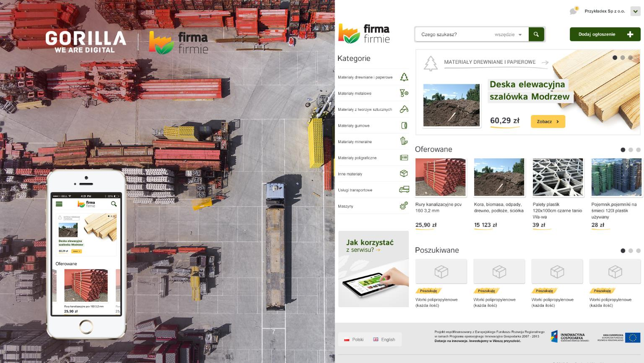Open the 'wszędzie' search scope dropdown

pyautogui.click(x=508, y=34)
